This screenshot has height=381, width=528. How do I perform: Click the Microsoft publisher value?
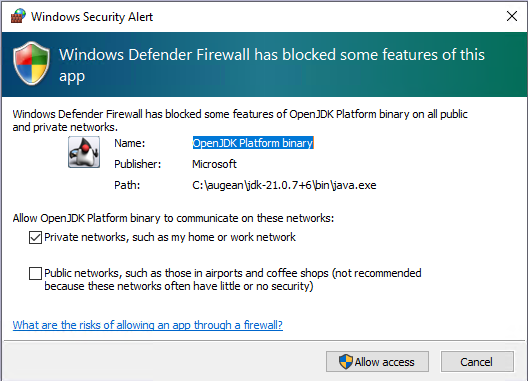[214, 164]
